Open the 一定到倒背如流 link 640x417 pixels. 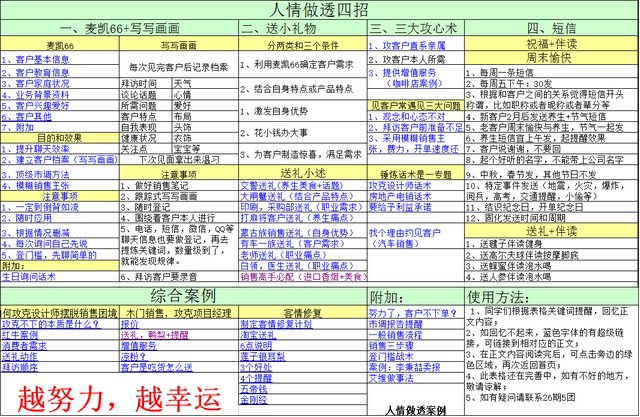pyautogui.click(x=40, y=207)
